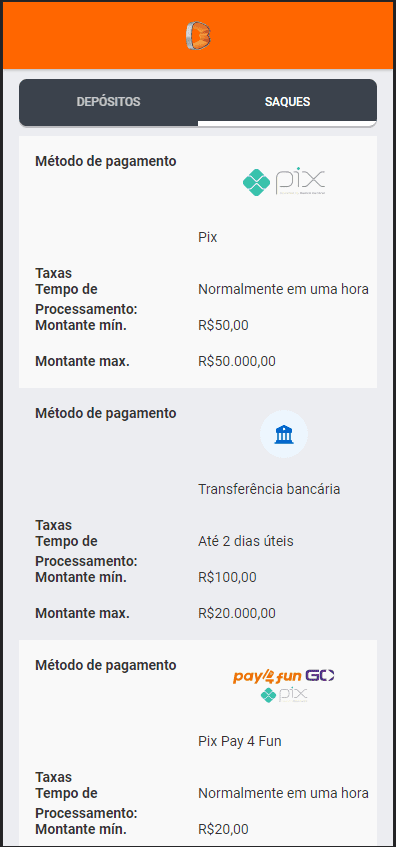Click the small Pix logo under Pay4Fun

tap(284, 695)
